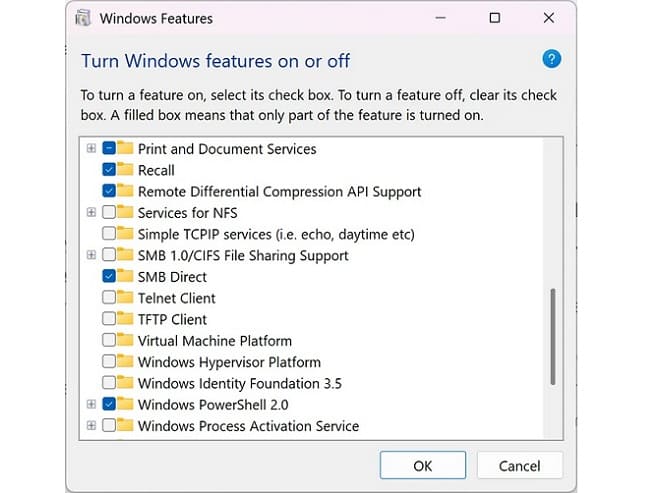This screenshot has width=650, height=493.
Task: Click the Services for NFS folder icon
Action: [x=125, y=212]
